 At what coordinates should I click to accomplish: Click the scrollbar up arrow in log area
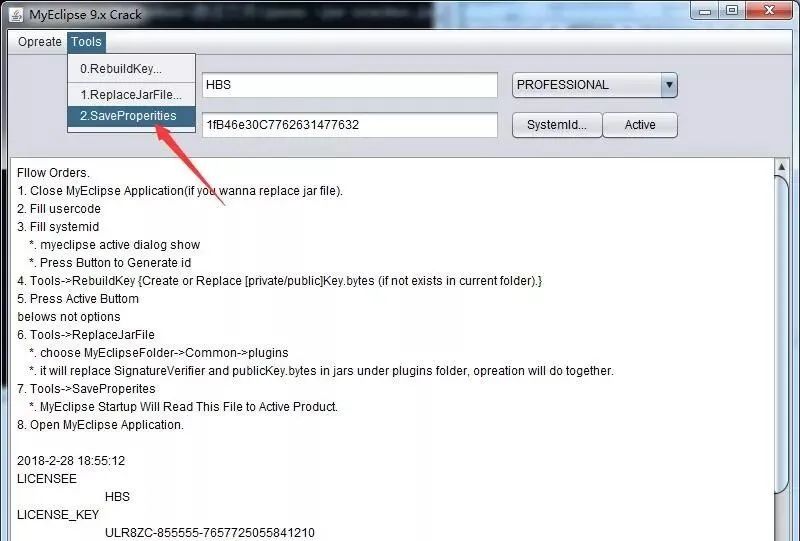782,167
